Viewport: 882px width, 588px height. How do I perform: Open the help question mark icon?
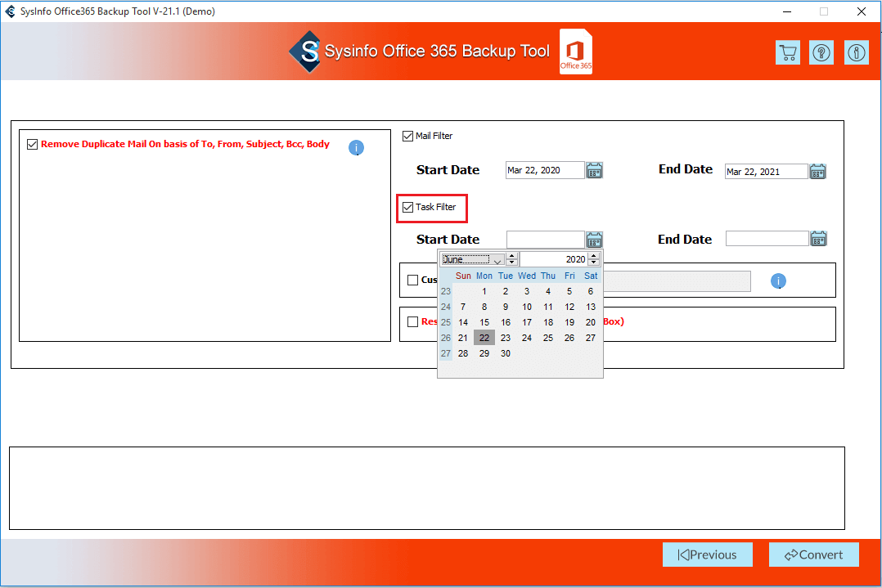click(x=821, y=53)
